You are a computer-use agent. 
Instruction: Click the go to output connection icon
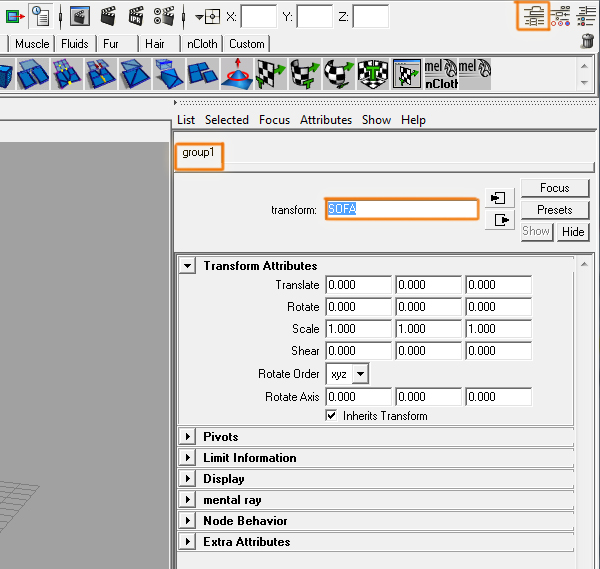[x=498, y=220]
